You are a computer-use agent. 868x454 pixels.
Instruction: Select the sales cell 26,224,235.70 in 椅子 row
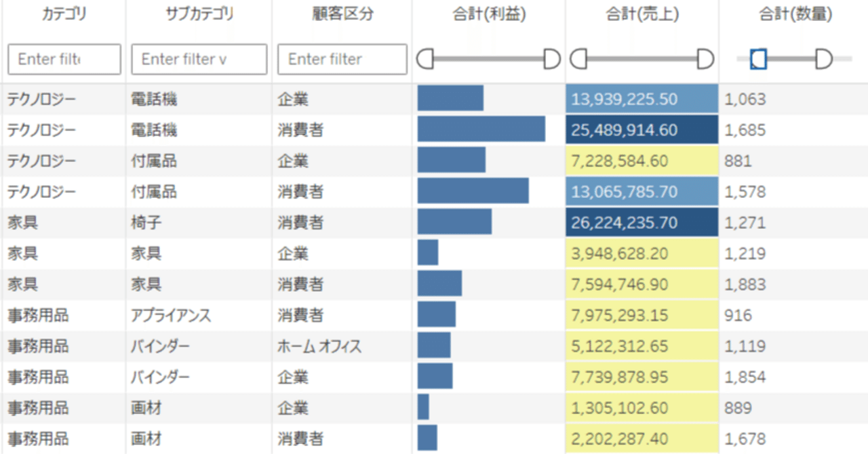tap(641, 222)
